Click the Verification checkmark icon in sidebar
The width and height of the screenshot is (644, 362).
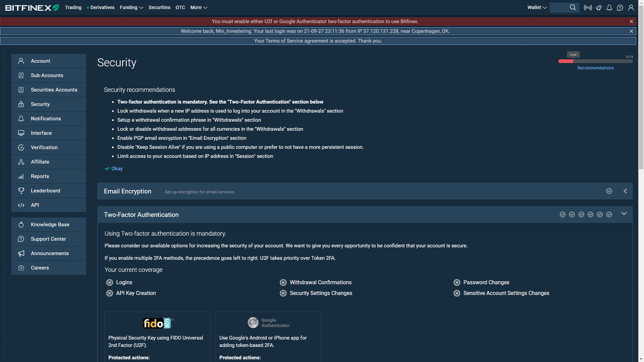pyautogui.click(x=21, y=147)
